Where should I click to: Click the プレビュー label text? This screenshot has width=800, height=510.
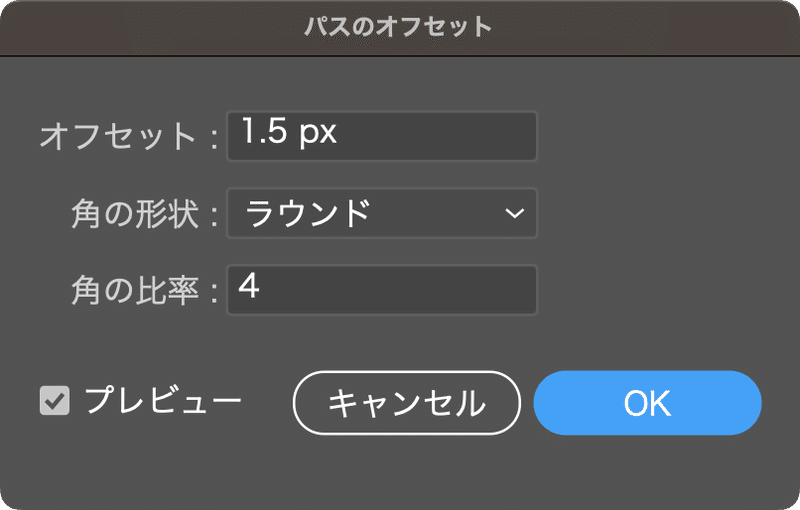click(163, 400)
